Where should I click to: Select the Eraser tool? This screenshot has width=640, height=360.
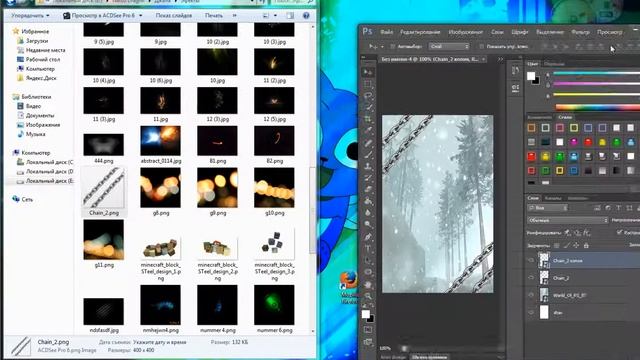(368, 189)
